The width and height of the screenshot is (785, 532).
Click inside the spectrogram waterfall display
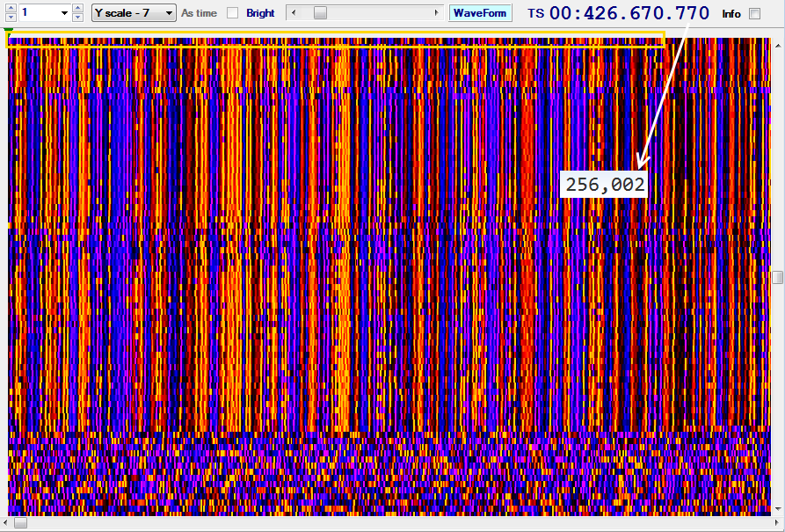pos(389,276)
